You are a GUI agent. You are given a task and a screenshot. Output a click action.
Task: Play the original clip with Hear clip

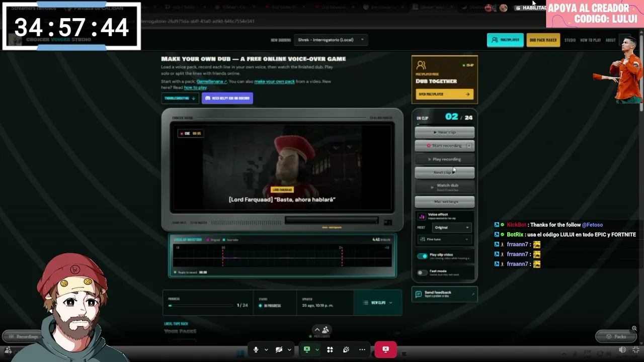[444, 132]
